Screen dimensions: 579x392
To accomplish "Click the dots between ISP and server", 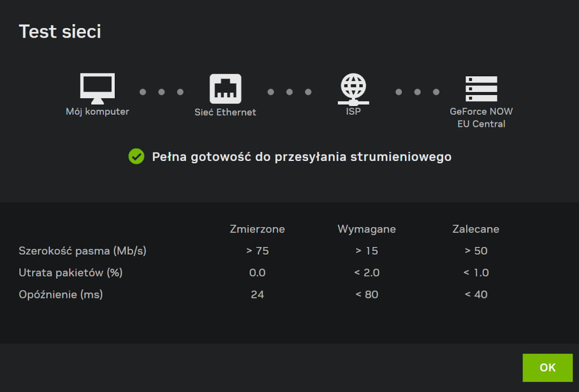I will (x=417, y=91).
